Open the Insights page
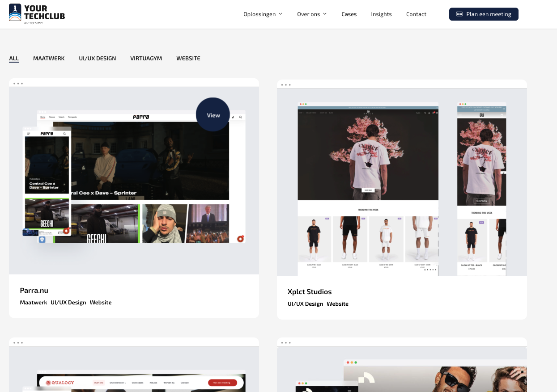Image resolution: width=557 pixels, height=392 pixels. [x=381, y=14]
